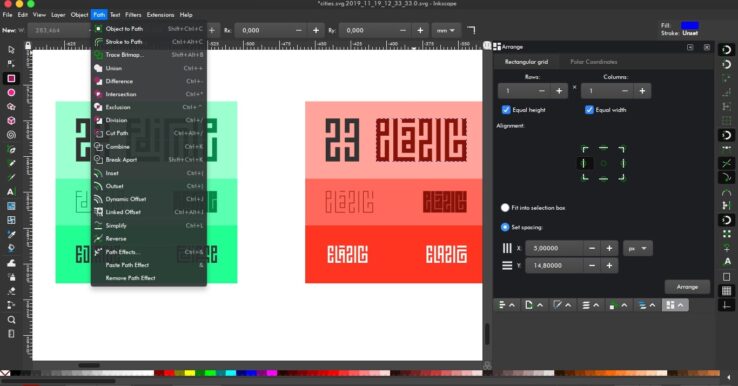Choose Union from Path menu
The image size is (738, 386).
tap(149, 68)
